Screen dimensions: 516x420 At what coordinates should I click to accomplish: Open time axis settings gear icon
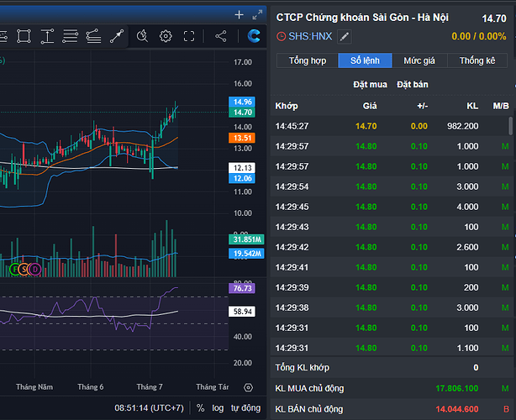248,387
